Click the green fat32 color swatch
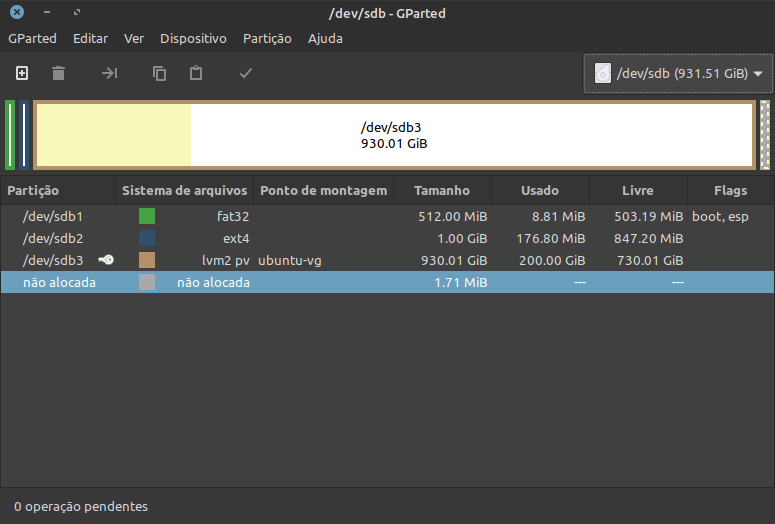The width and height of the screenshot is (775, 524). pyautogui.click(x=147, y=216)
